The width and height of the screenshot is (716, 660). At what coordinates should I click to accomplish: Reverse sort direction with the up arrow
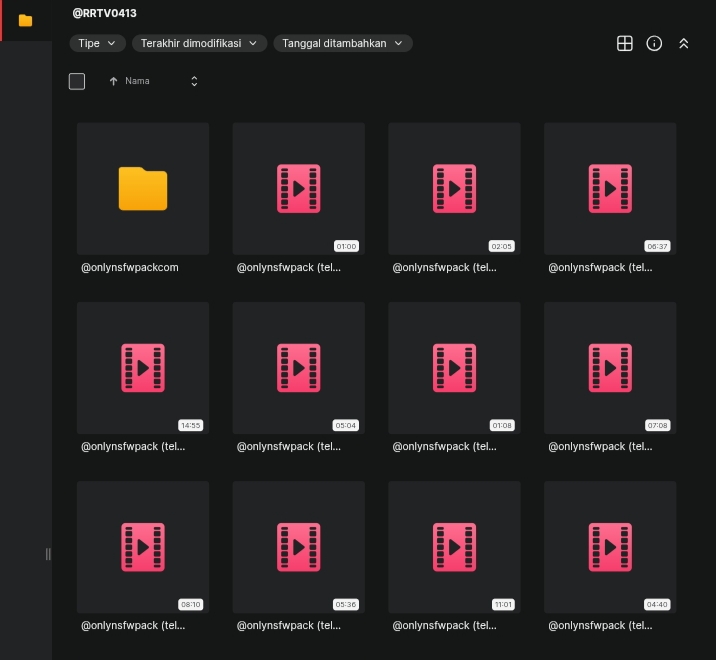tap(113, 81)
